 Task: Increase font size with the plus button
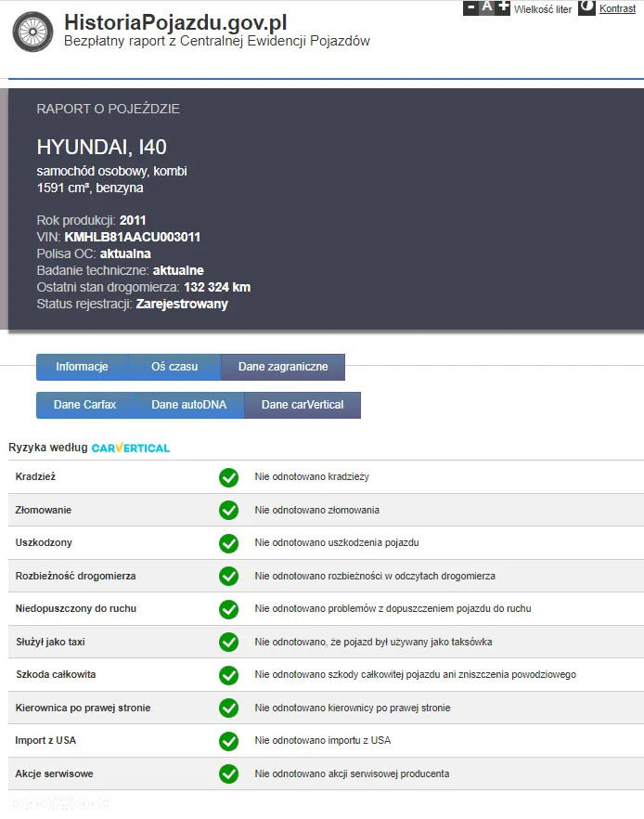pyautogui.click(x=503, y=7)
